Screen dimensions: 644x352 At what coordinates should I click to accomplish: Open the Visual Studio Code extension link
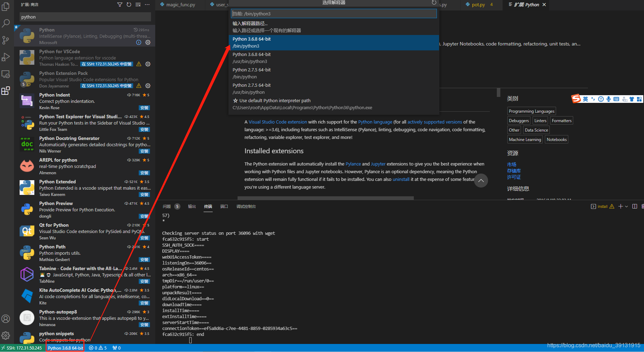tap(278, 122)
